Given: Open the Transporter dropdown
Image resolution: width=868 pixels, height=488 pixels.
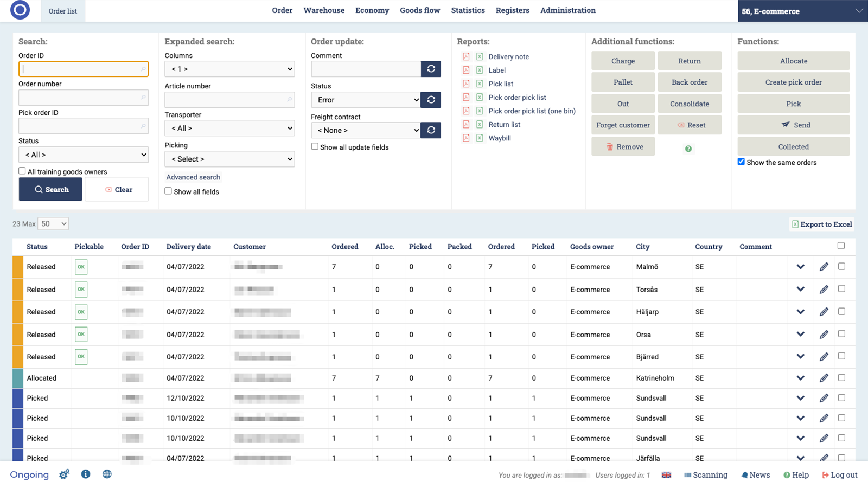Looking at the screenshot, I should 229,128.
